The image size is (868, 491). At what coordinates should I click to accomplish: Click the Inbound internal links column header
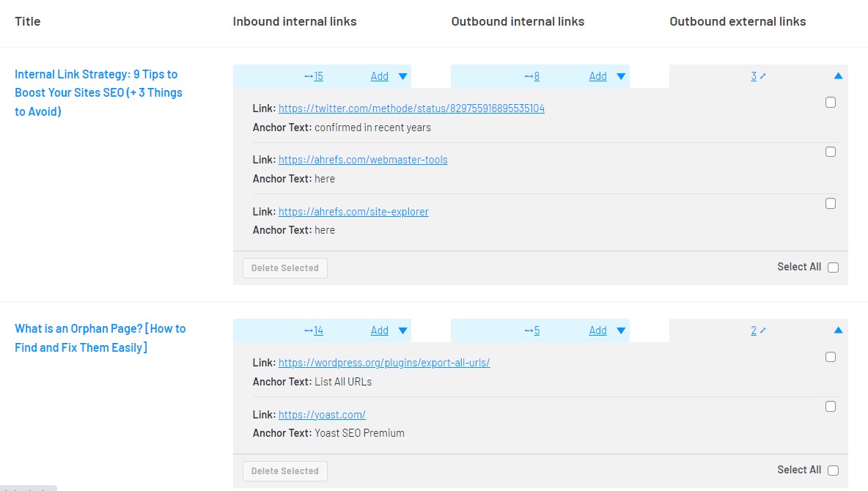pyautogui.click(x=295, y=21)
